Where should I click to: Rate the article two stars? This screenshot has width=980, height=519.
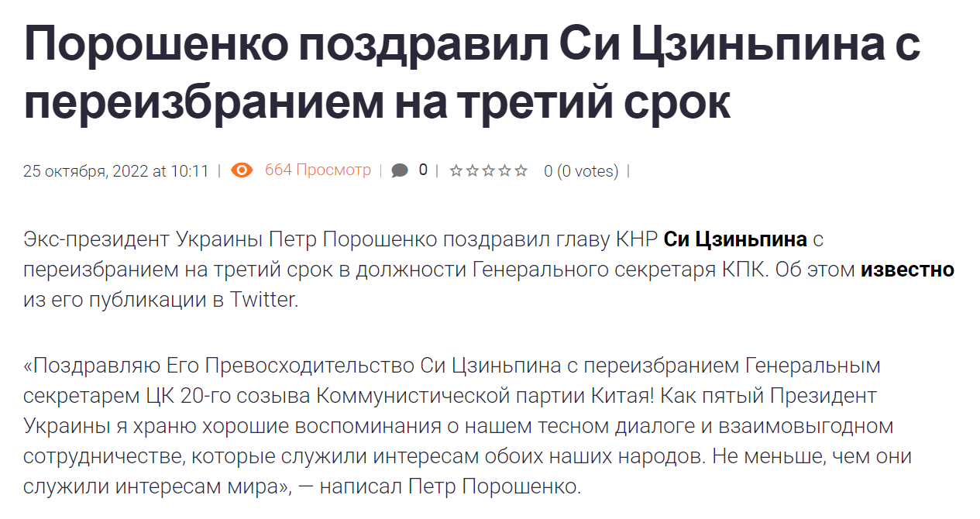tap(472, 170)
